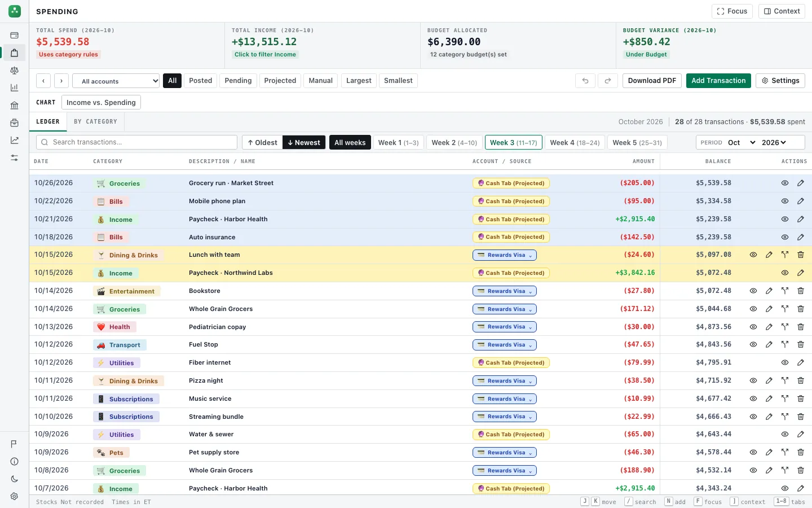Go to previous period arrow
This screenshot has width=812, height=508.
(43, 81)
